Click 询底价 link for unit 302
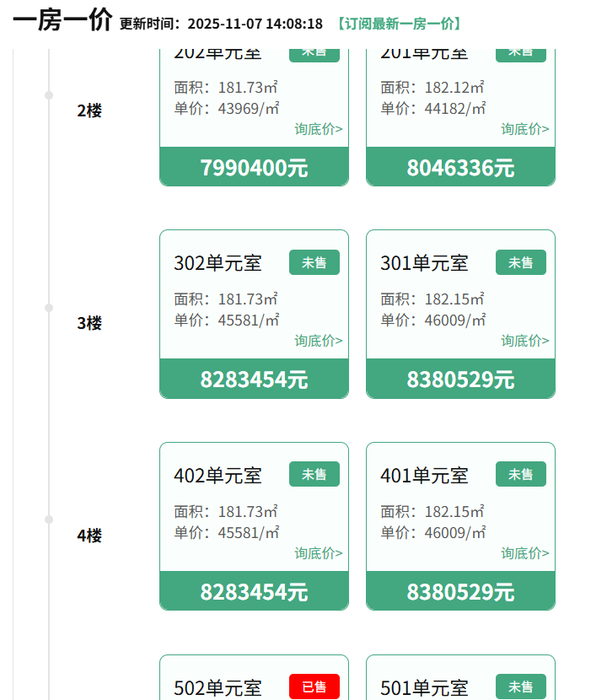Screen dimensions: 607x700 pos(318,341)
